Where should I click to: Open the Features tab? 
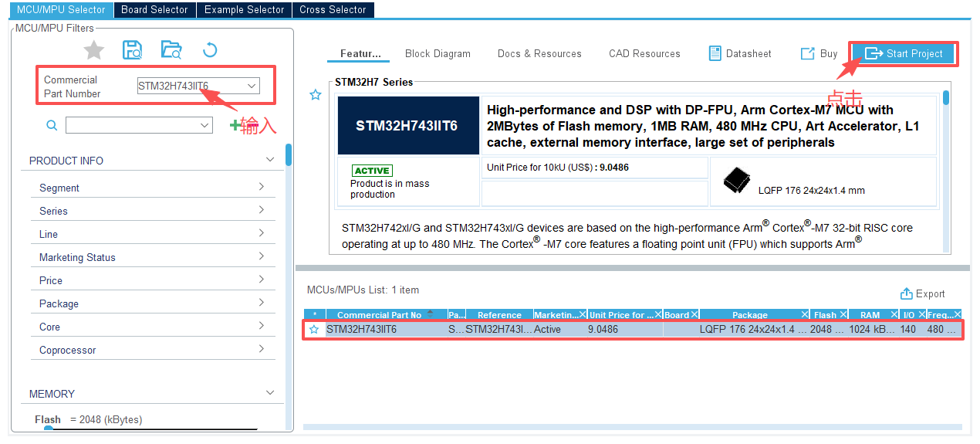[x=360, y=53]
